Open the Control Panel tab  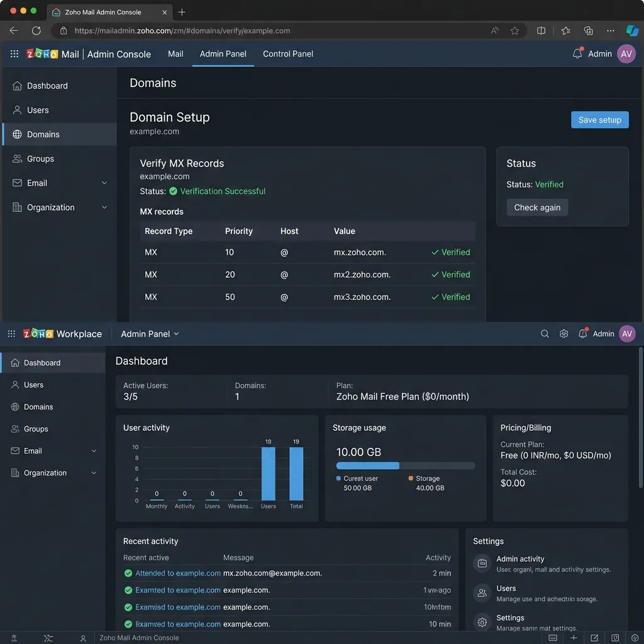[288, 54]
